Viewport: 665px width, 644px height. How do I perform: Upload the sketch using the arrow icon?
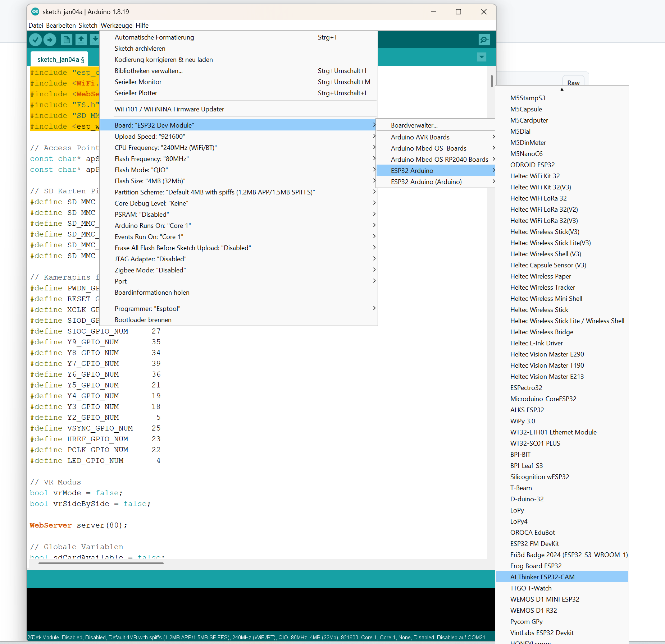(x=50, y=40)
